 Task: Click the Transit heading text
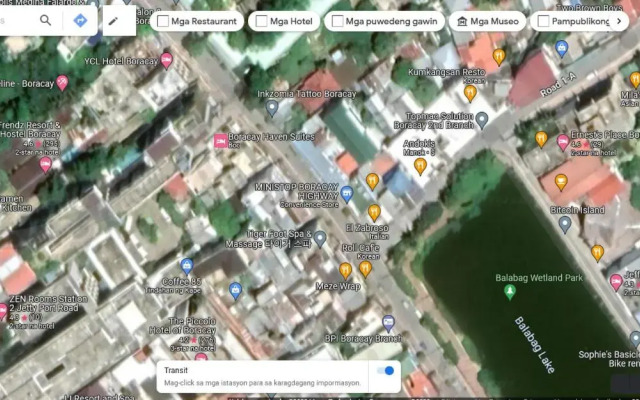176,370
